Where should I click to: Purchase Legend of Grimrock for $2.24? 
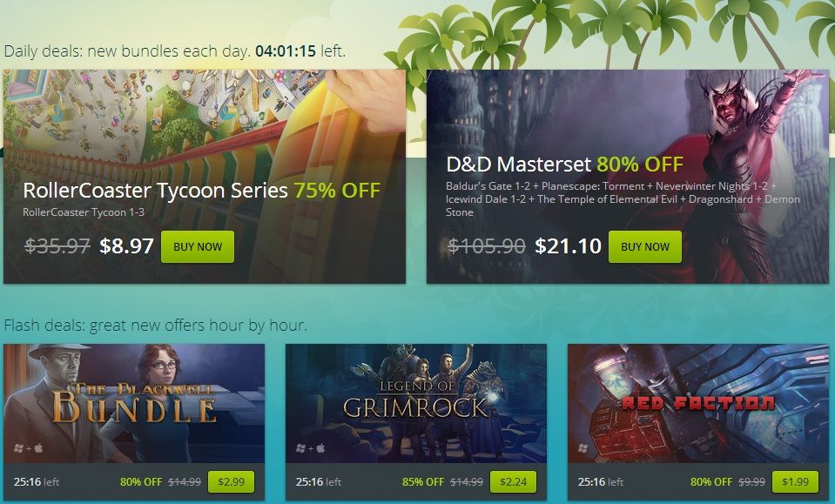coord(514,481)
